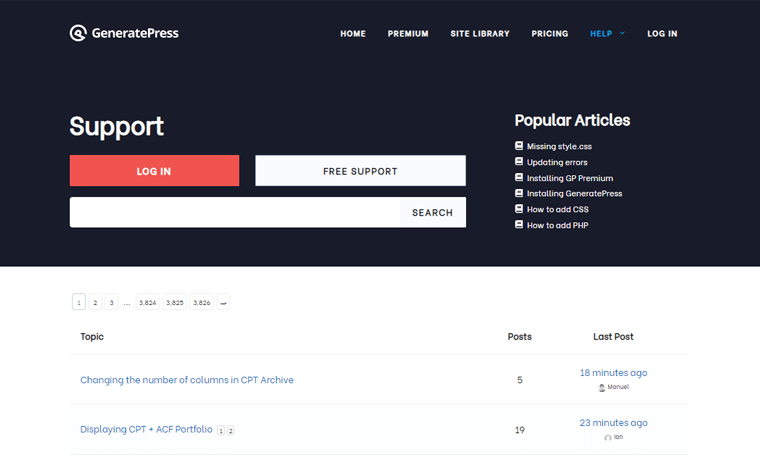Click the book icon beside Missing style.css
The image size is (760, 460).
click(518, 146)
